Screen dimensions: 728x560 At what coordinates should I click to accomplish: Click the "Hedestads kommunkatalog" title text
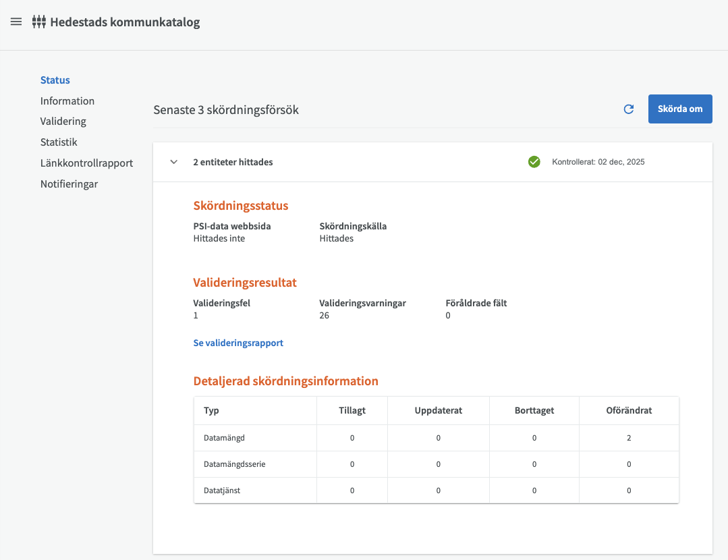pyautogui.click(x=125, y=22)
